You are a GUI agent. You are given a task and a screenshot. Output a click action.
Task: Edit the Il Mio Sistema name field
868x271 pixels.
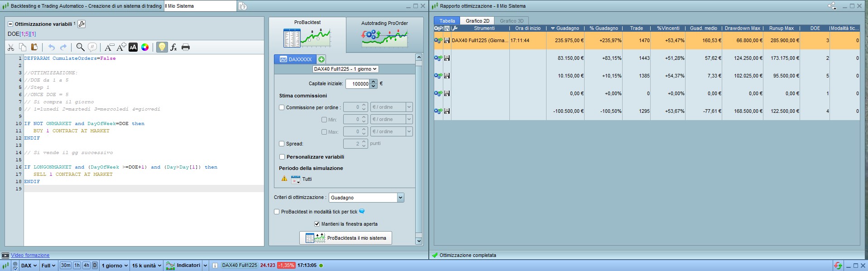(x=200, y=6)
